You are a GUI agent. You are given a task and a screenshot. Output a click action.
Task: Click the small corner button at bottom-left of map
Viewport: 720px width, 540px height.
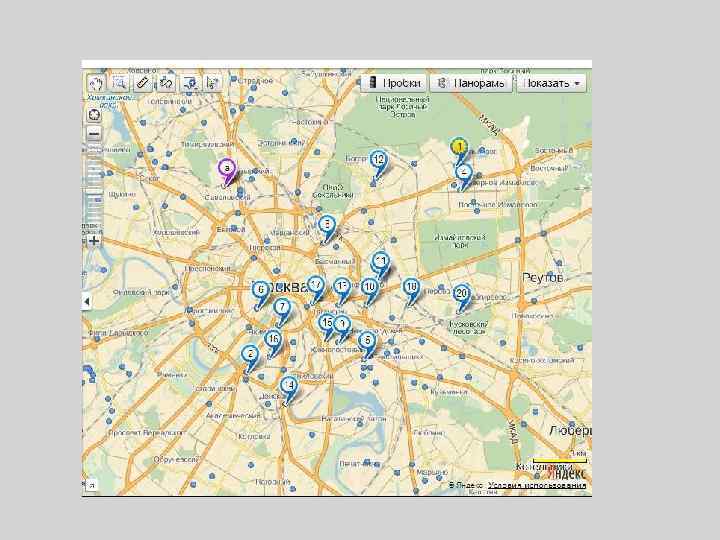pos(92,484)
